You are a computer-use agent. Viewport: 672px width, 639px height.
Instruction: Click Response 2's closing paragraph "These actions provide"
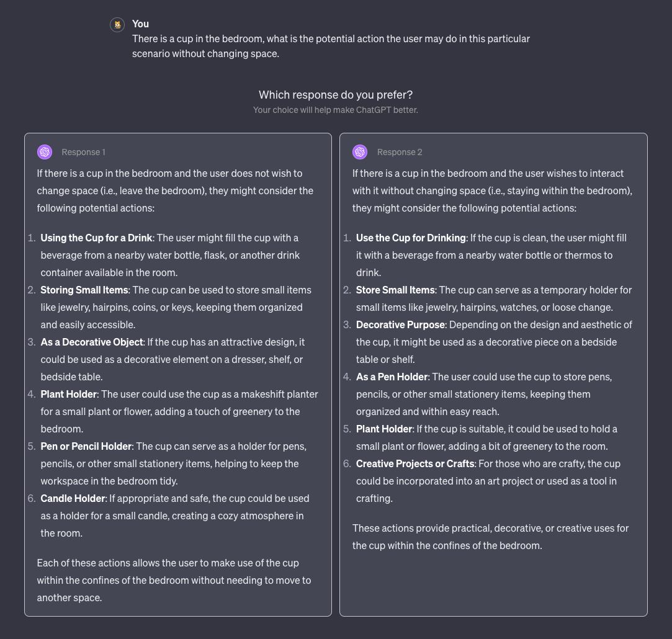(x=490, y=537)
